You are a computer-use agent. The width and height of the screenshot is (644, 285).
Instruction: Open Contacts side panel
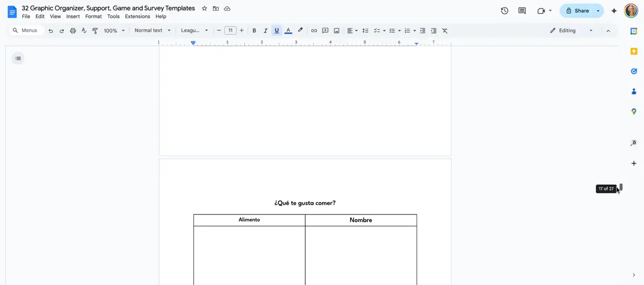(x=634, y=92)
